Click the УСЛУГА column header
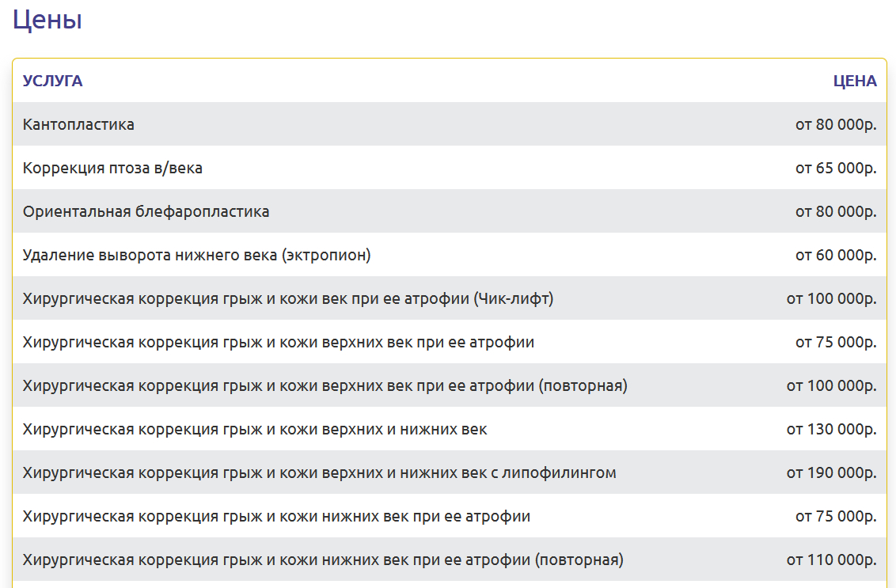The width and height of the screenshot is (896, 588). 52,81
